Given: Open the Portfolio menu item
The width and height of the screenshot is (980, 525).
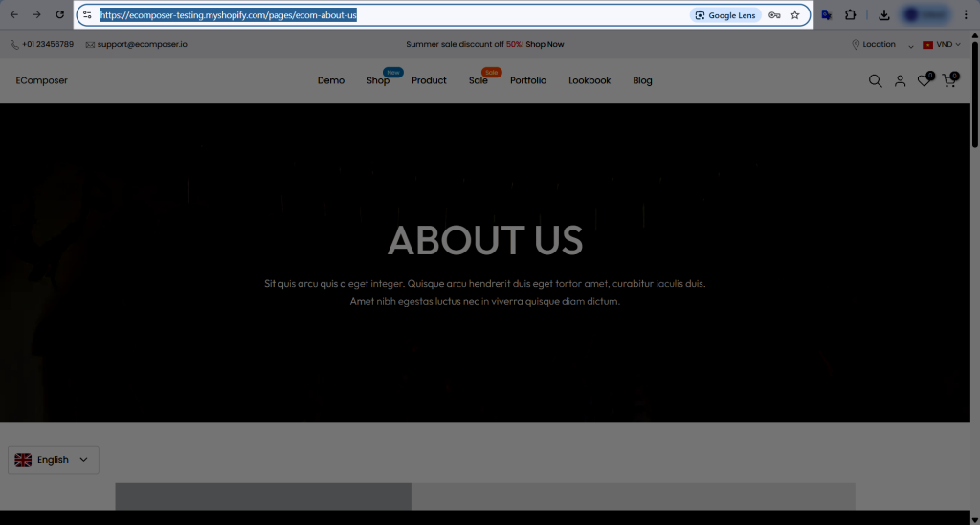Looking at the screenshot, I should coord(528,80).
